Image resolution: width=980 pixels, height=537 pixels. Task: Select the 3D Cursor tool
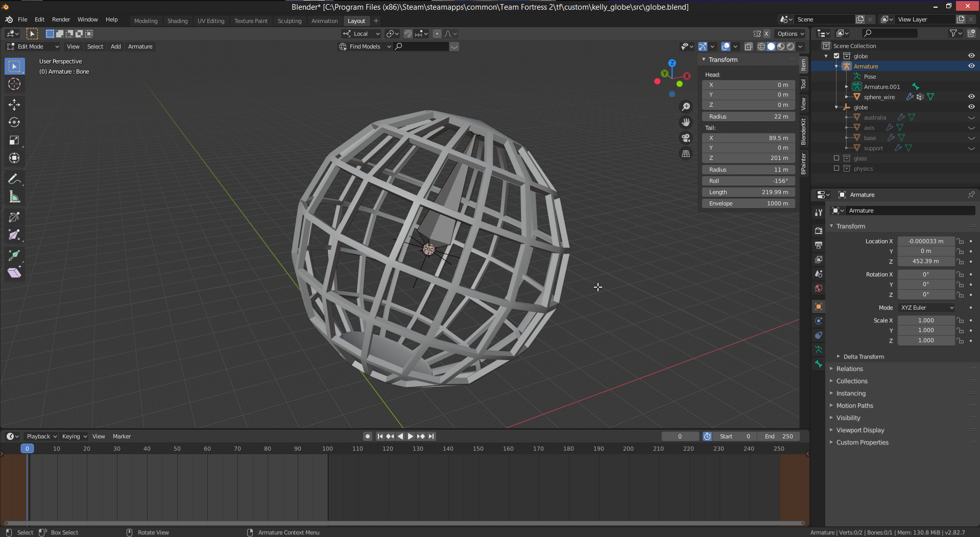14,84
